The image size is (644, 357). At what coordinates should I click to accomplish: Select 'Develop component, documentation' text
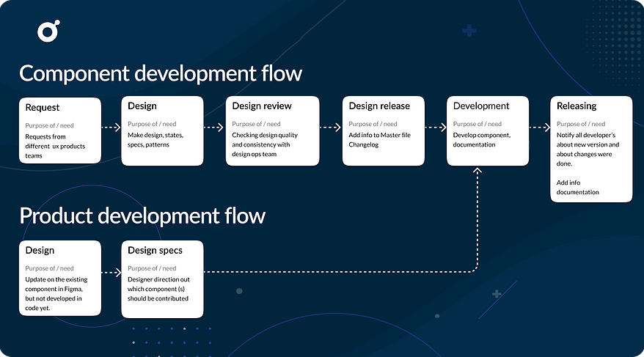click(482, 140)
